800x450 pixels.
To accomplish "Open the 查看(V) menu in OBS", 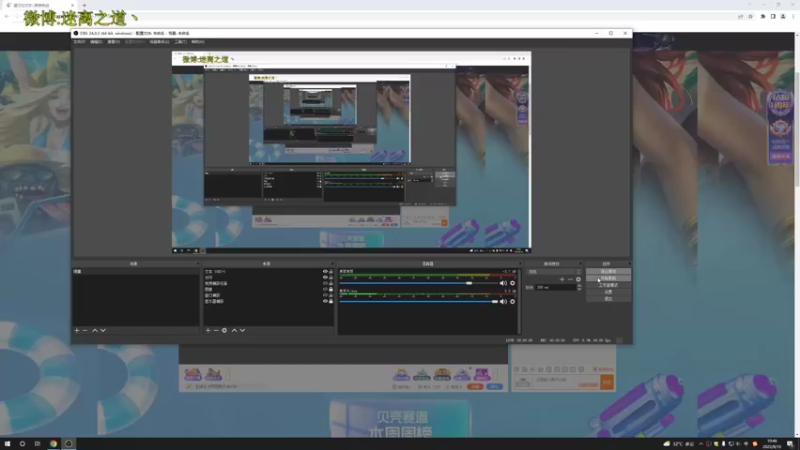I will tap(113, 42).
